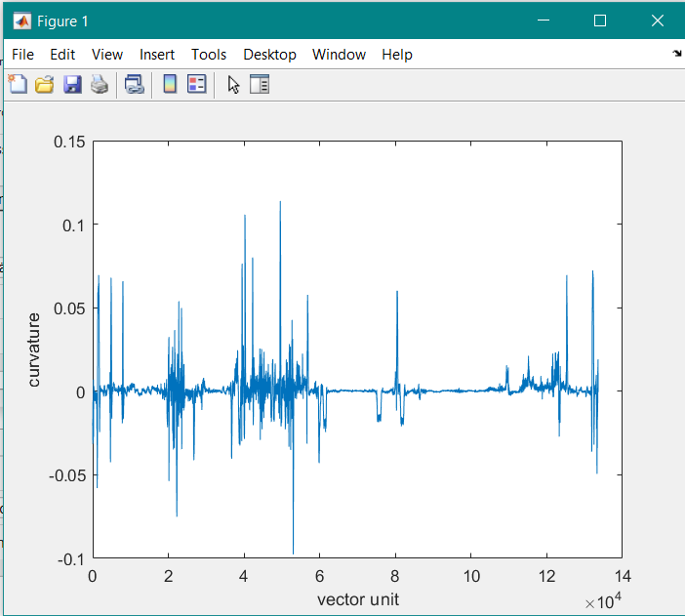Click the ×10^4 axis exponent label
Screen dimensions: 685x616
603,601
